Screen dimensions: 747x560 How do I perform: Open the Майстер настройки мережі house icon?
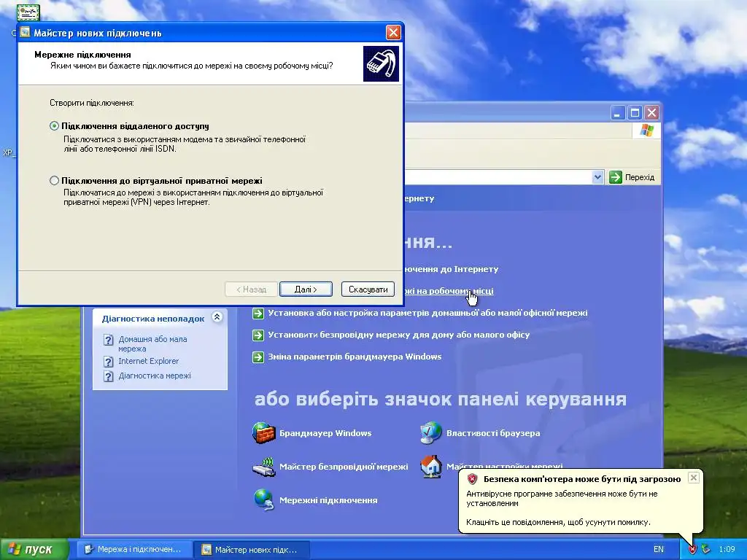pyautogui.click(x=430, y=466)
